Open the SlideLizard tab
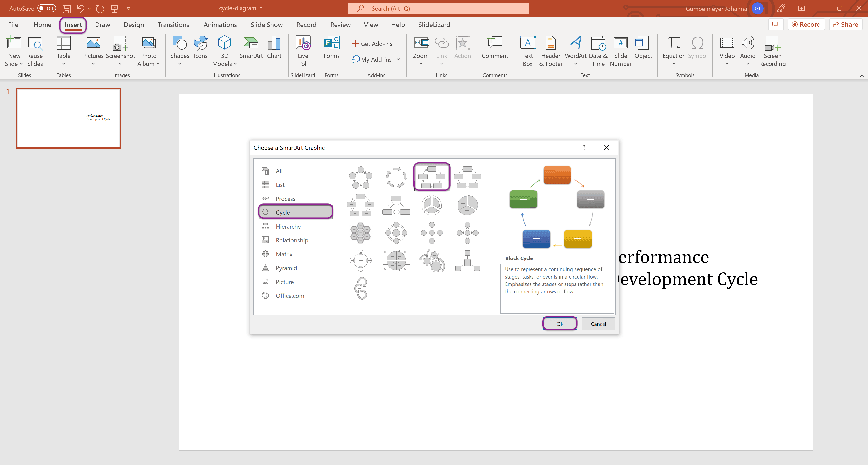Viewport: 868px width, 465px height. pos(434,25)
